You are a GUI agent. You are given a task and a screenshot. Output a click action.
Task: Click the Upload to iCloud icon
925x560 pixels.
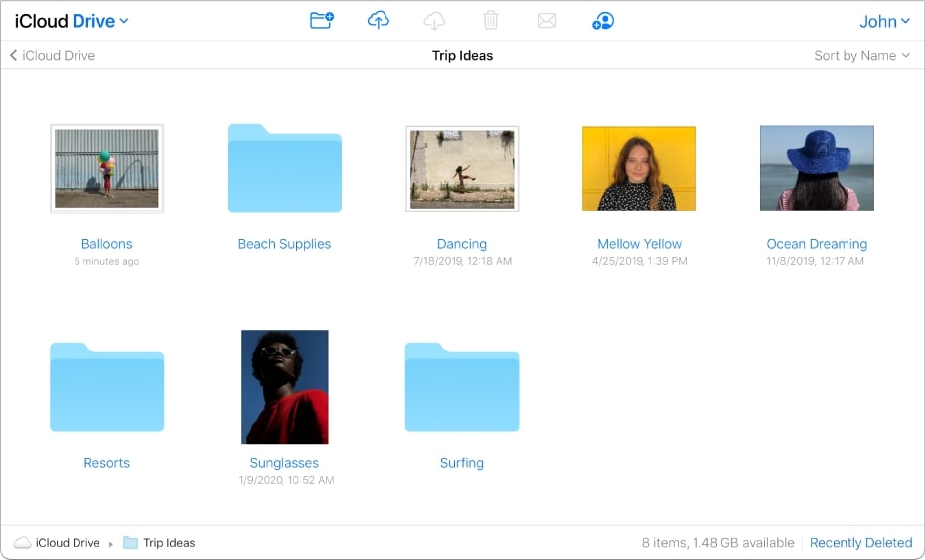click(x=378, y=21)
